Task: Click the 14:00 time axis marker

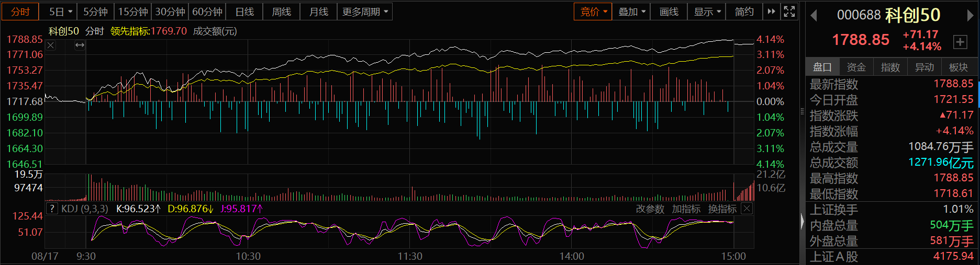Action: (572, 256)
